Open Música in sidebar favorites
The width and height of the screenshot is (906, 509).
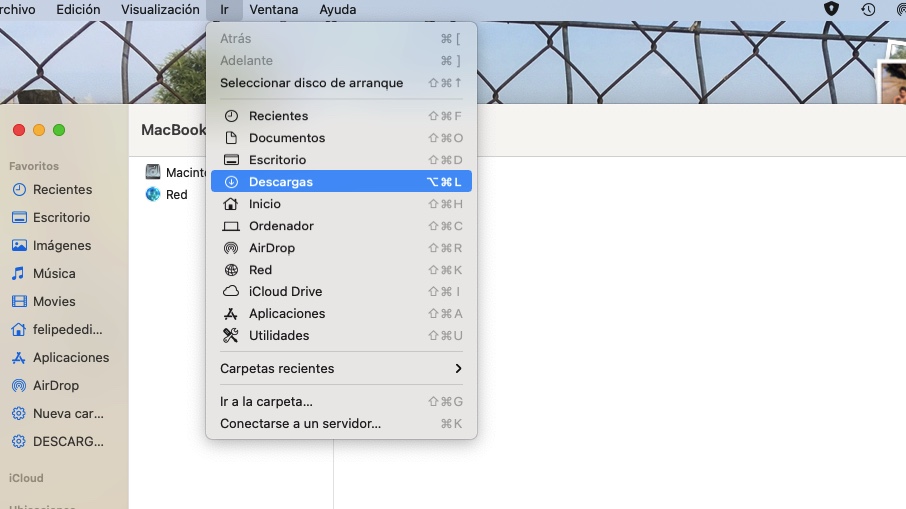pos(54,273)
